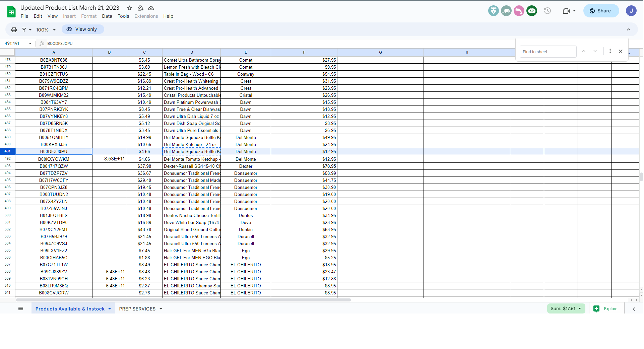644x349 pixels.
Task: Open PREP SERVICES tab menu arrow
Action: coord(161,309)
